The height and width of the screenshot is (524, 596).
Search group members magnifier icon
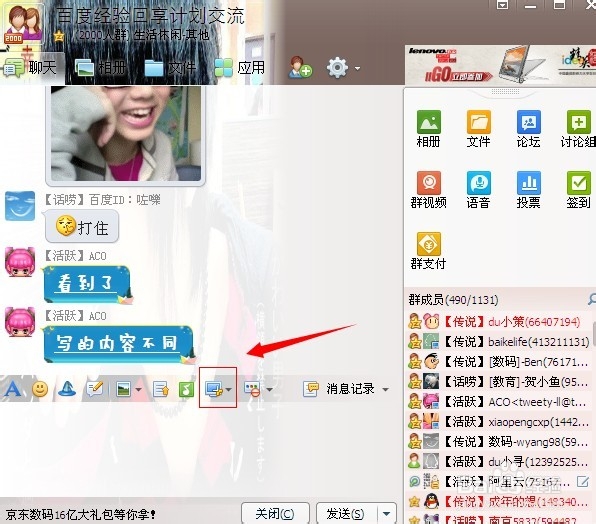[x=592, y=299]
